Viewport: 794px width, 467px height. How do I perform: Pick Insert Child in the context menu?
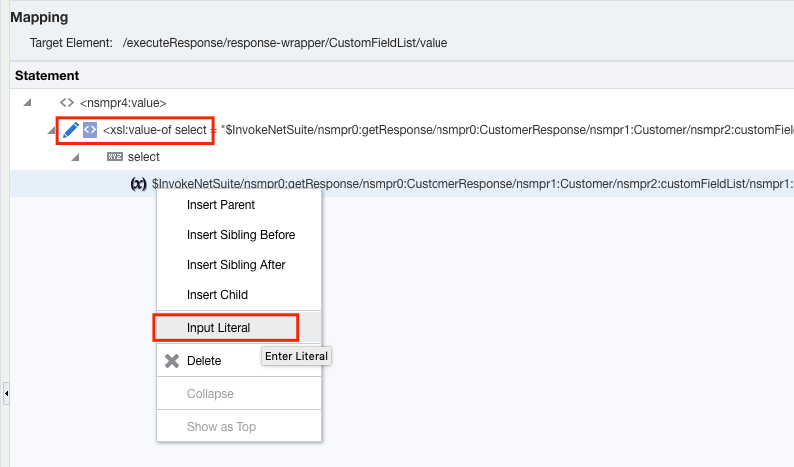coord(217,295)
